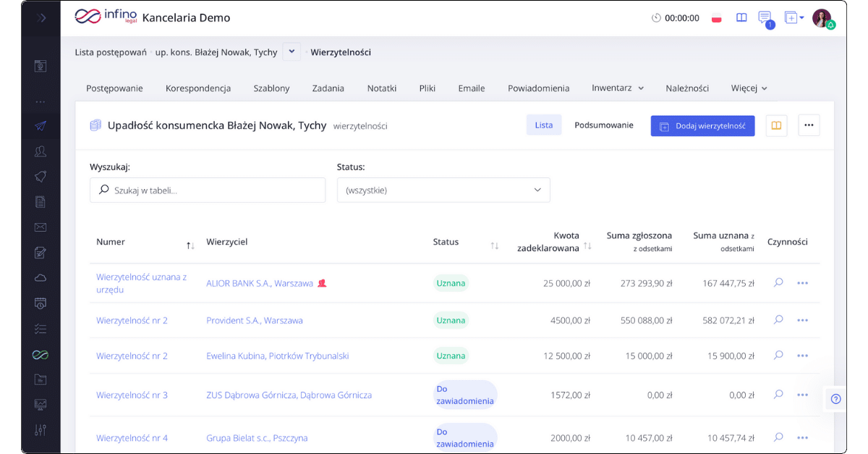Open the Należności tab
Viewport: 868px width, 454px height.
687,88
